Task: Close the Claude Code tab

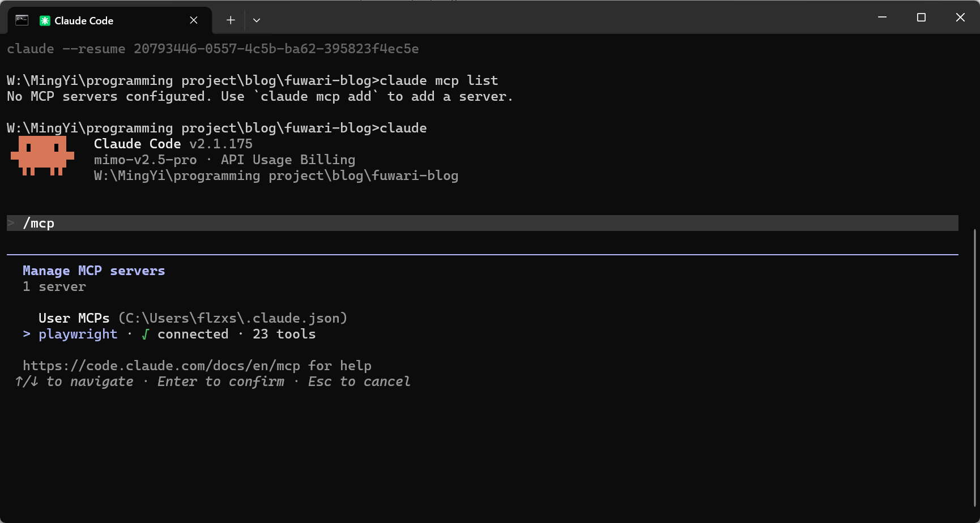Action: (194, 20)
